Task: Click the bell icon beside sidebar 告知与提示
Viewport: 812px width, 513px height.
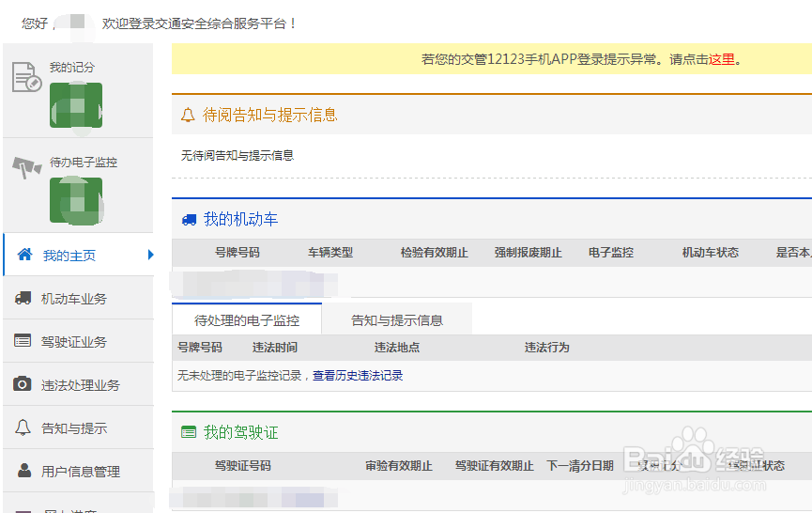Action: (23, 427)
